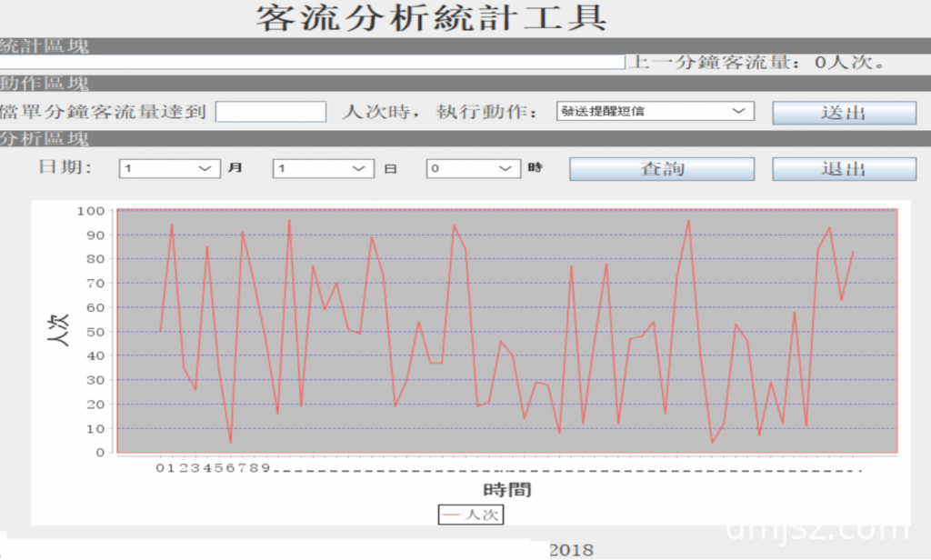Viewport: 931px width, 560px height.
Task: Expand the day (日) dropdown
Action: click(323, 168)
